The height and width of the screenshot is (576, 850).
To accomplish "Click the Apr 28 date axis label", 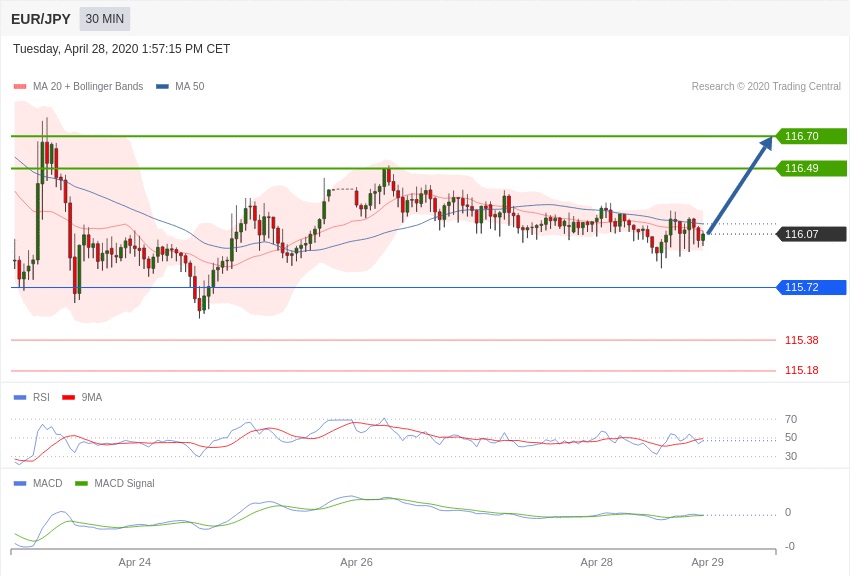I will coord(596,562).
